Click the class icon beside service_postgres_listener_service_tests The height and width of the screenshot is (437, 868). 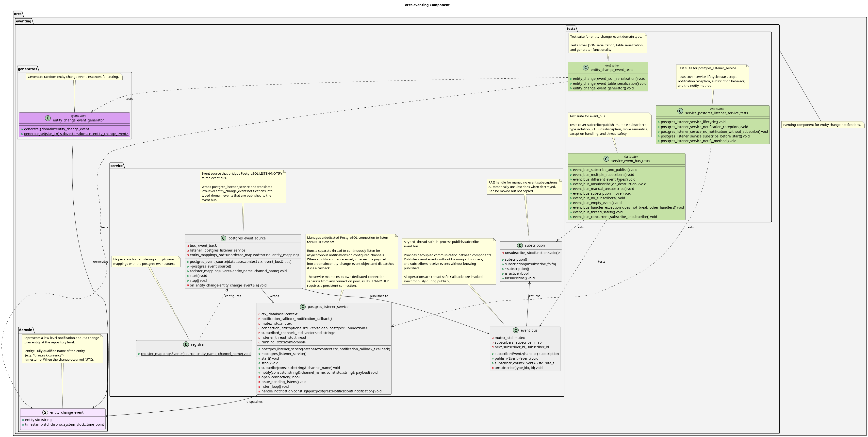click(680, 111)
